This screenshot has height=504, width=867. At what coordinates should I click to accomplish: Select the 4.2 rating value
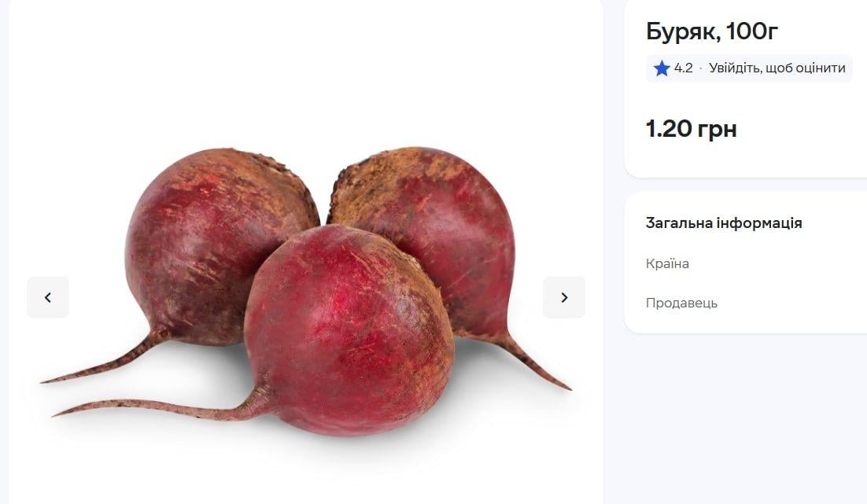(684, 68)
